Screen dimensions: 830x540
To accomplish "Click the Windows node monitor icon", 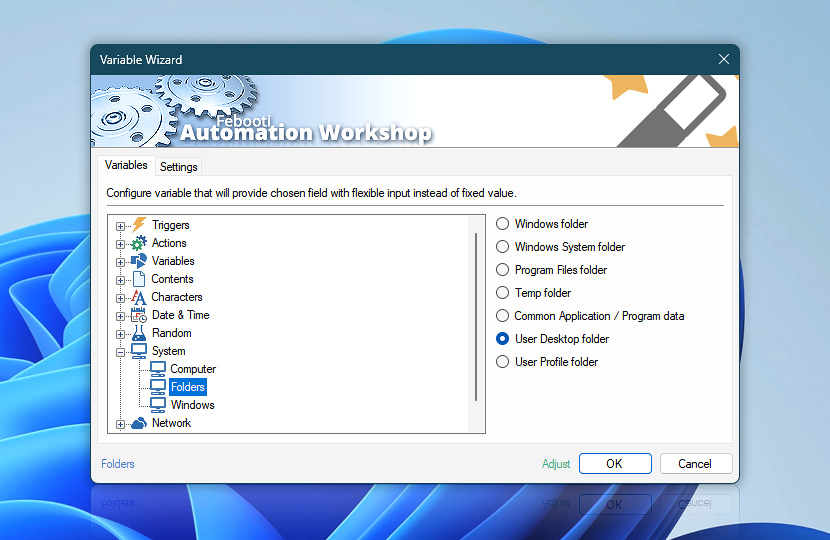I will tap(158, 405).
